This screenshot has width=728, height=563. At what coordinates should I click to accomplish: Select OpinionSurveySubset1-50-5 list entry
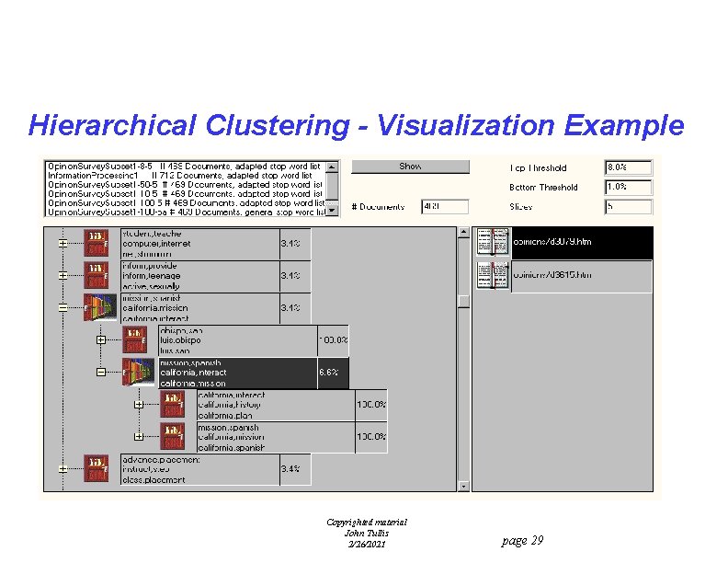186,185
